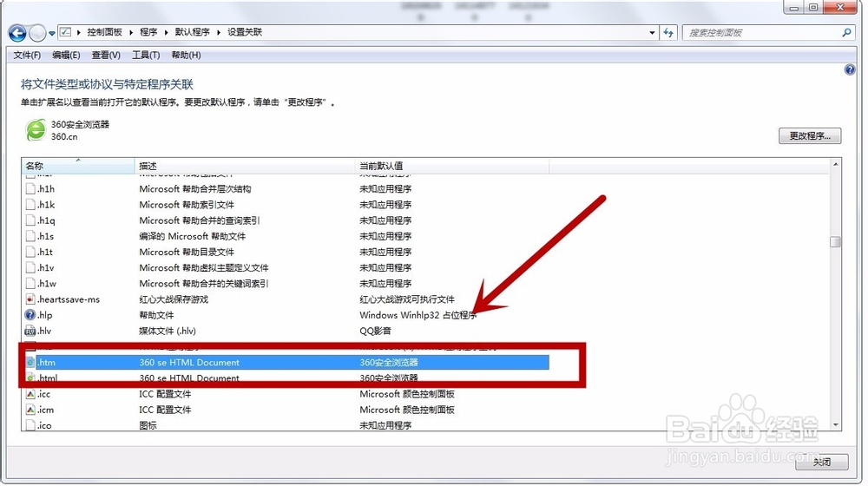Select the .h1v file icon
This screenshot has width=868, height=486.
click(30, 268)
